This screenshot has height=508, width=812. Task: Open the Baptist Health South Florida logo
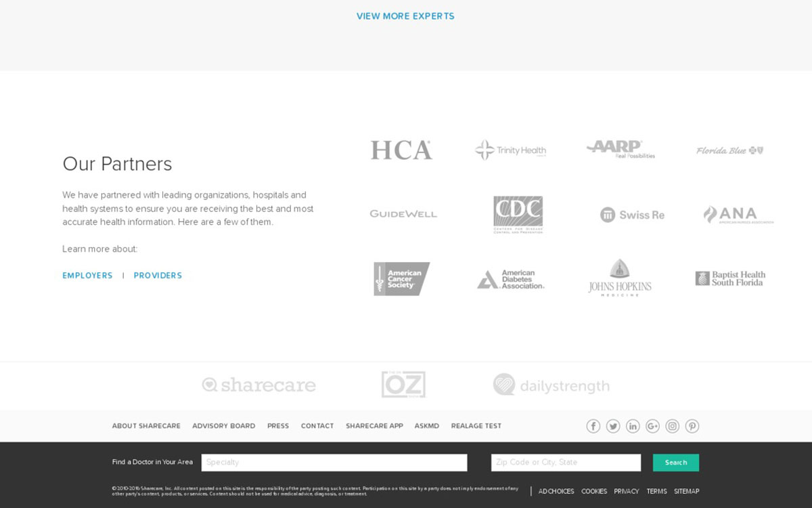(731, 278)
